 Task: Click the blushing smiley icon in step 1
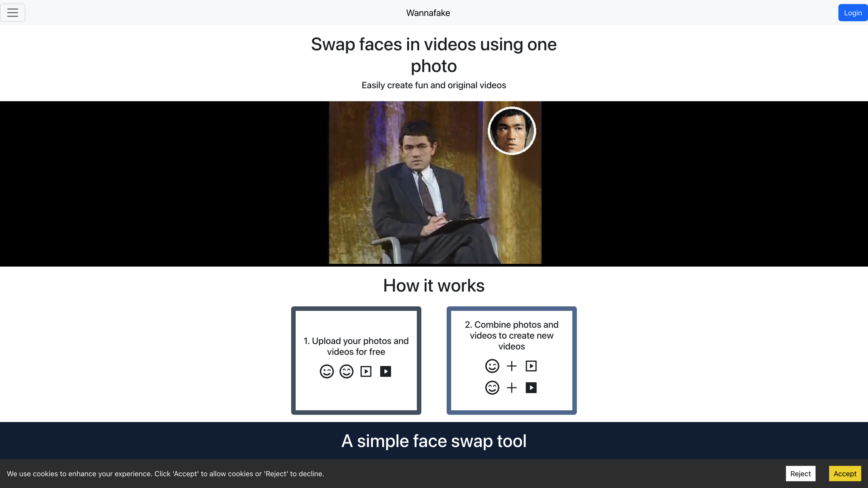tap(346, 371)
